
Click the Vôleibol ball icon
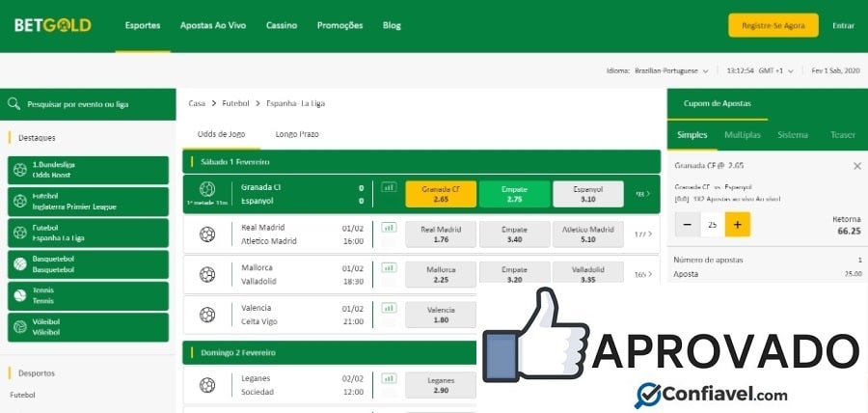(x=20, y=326)
